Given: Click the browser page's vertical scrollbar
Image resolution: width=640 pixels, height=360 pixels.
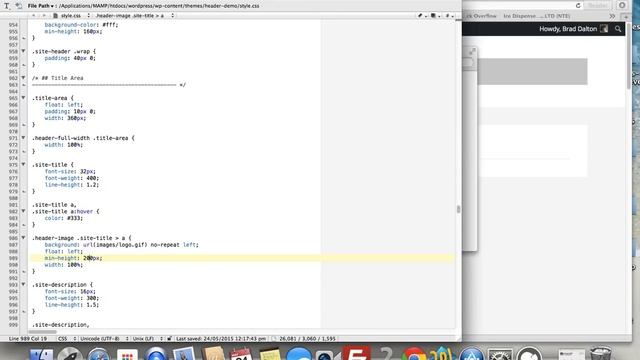Looking at the screenshot, I should [x=629, y=57].
